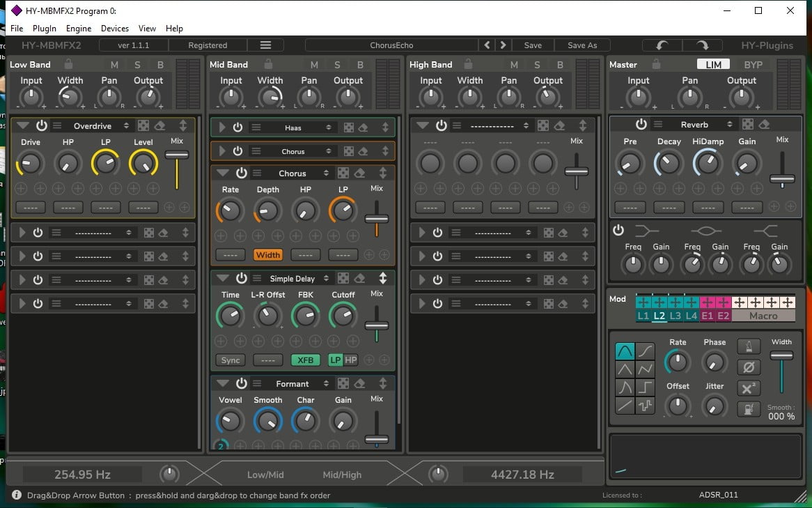Click the Overdrive Mix slider handle
Image resolution: width=812 pixels, height=508 pixels.
(177, 155)
